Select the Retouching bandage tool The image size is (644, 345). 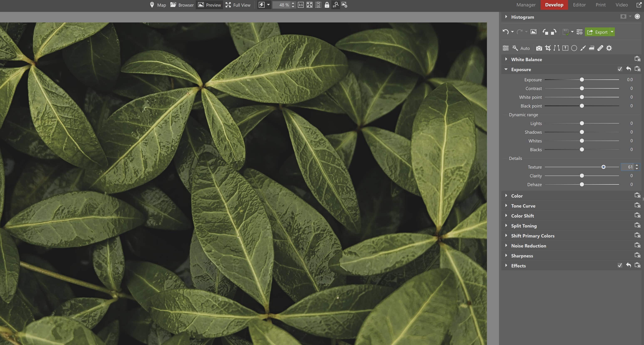tap(600, 48)
